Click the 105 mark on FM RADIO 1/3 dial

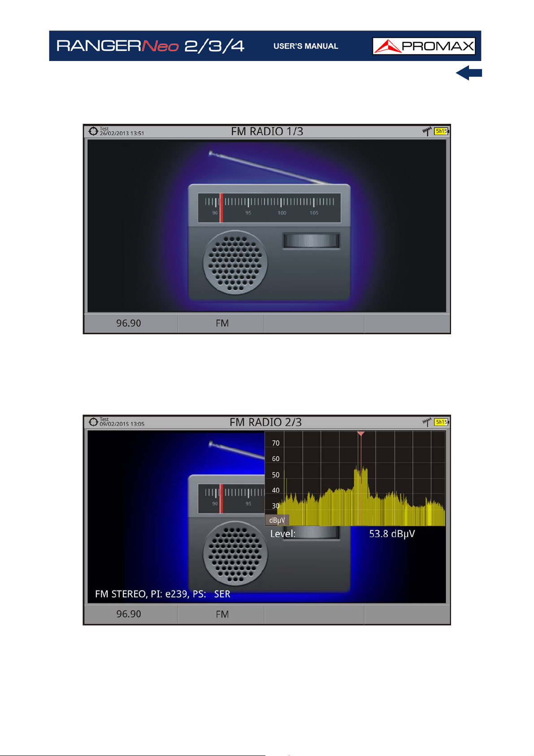[314, 213]
